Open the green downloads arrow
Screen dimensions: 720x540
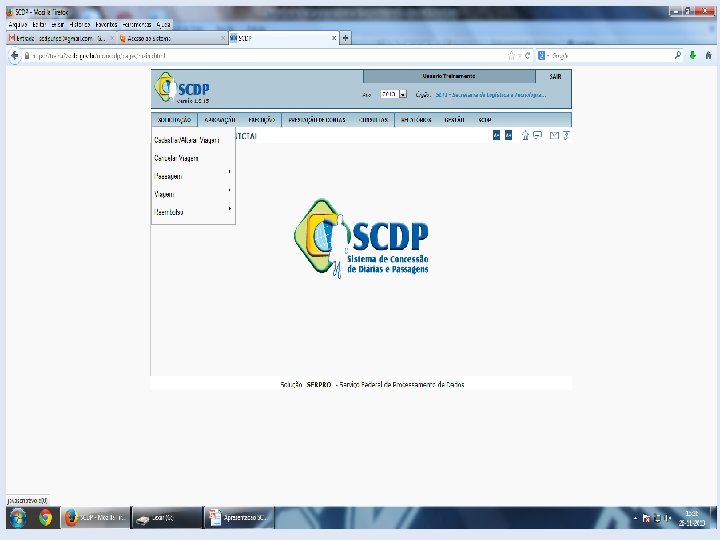(693, 55)
